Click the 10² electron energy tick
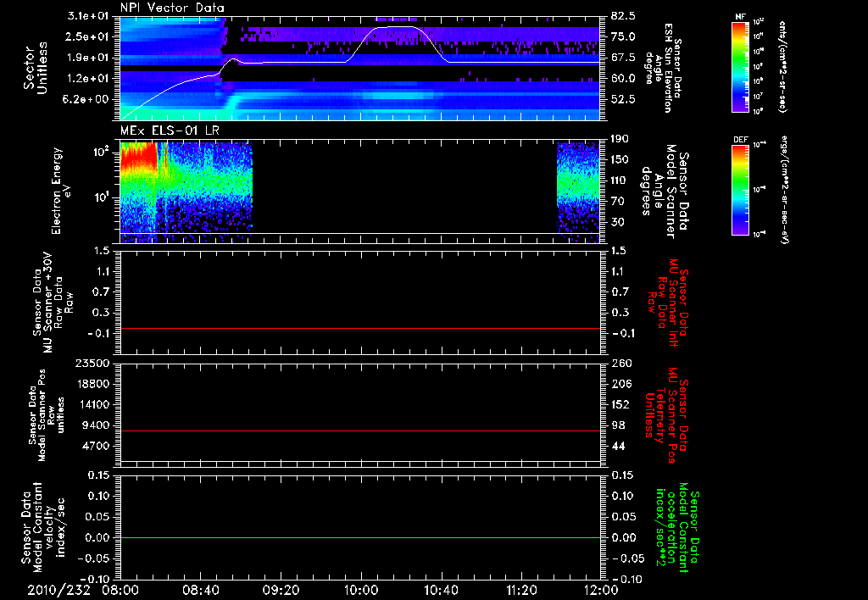This screenshot has height=600, width=868. click(100, 151)
